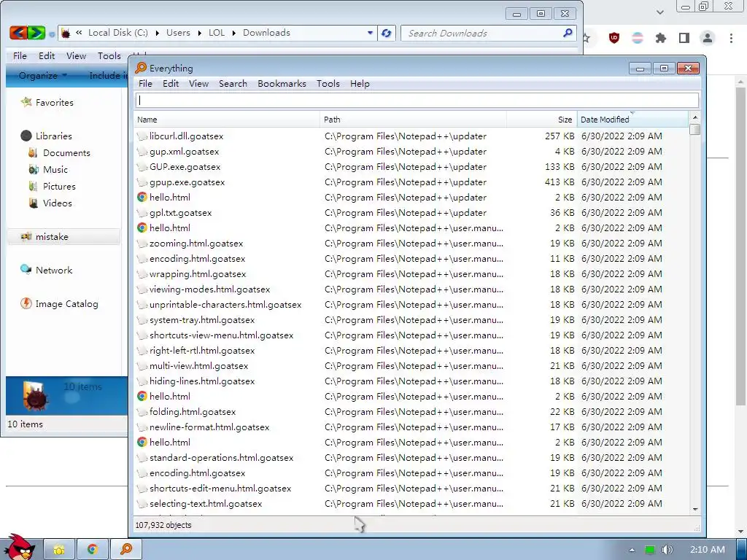Open Everything File menu
The width and height of the screenshot is (747, 560).
coord(145,84)
